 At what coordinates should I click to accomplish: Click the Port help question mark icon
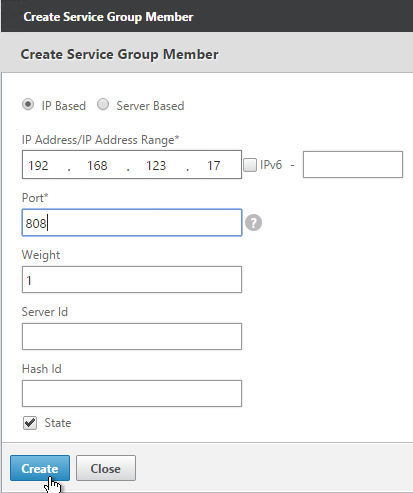point(253,223)
